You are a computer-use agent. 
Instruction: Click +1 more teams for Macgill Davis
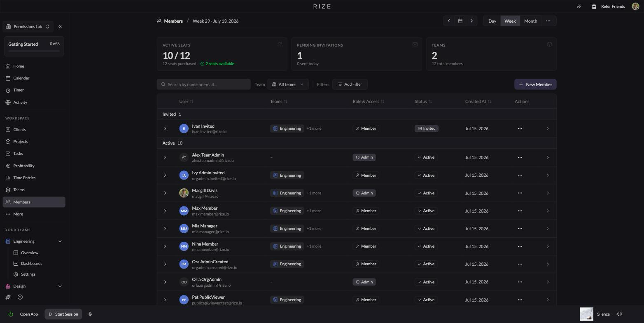pos(314,193)
